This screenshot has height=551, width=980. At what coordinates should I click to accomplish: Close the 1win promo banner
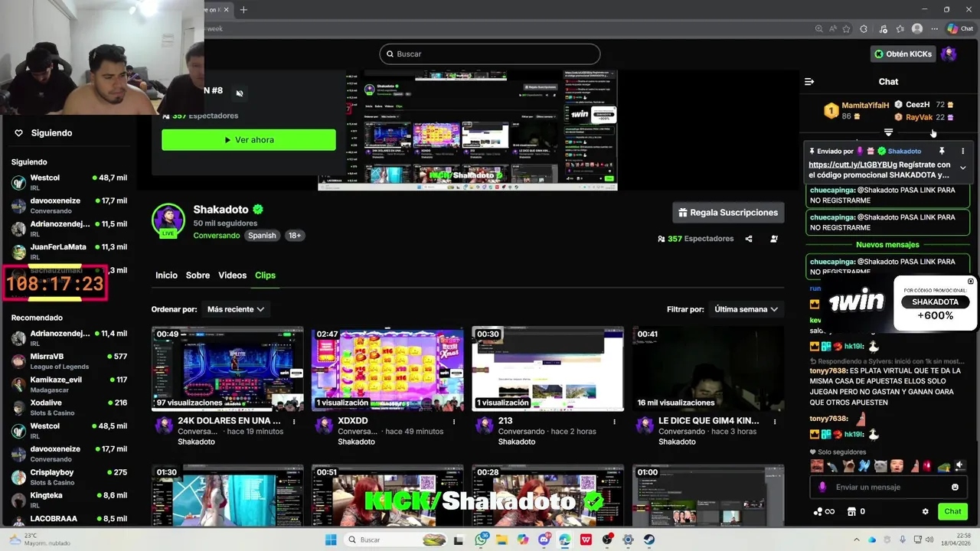[x=971, y=282]
